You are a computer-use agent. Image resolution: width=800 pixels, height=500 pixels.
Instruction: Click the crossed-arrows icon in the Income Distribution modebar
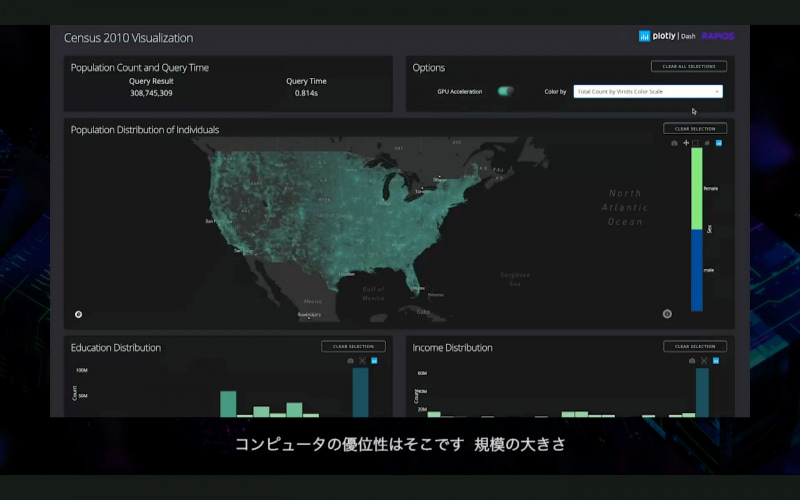[x=704, y=361]
